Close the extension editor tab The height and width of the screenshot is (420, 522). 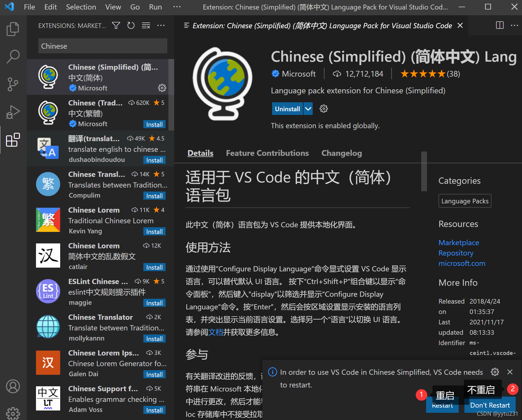coord(460,25)
